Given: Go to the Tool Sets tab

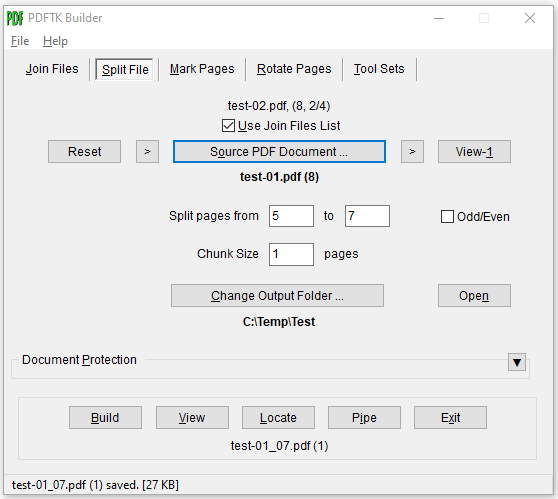Looking at the screenshot, I should point(379,69).
